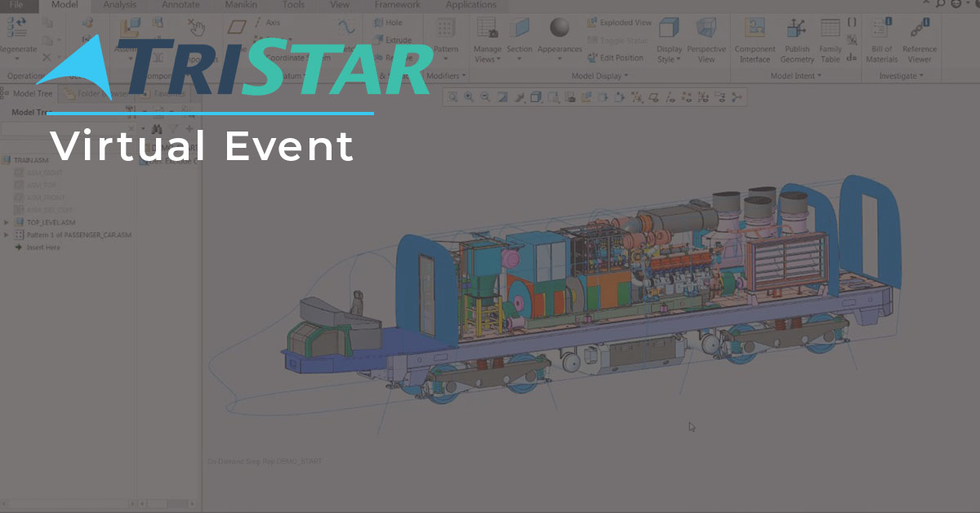The image size is (980, 513).
Task: Open the Modifiers group dropdown
Action: click(x=446, y=75)
